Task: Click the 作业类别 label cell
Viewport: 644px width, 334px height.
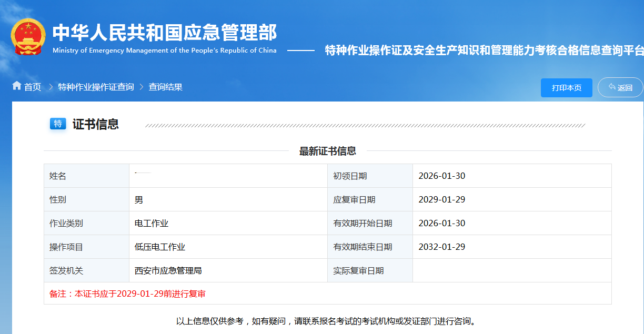Action: [x=86, y=223]
